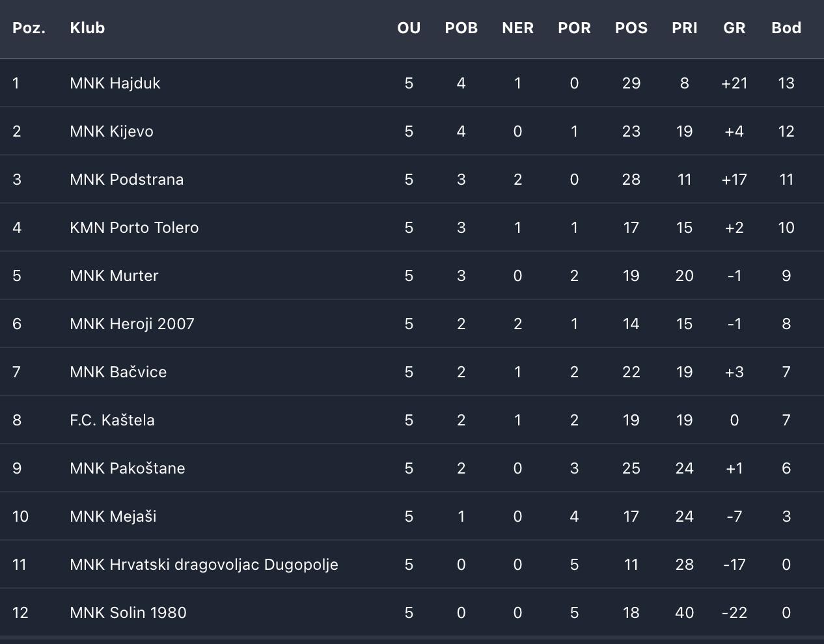Viewport: 824px width, 644px height.
Task: Open the MNK Kijevo club link
Action: (111, 131)
